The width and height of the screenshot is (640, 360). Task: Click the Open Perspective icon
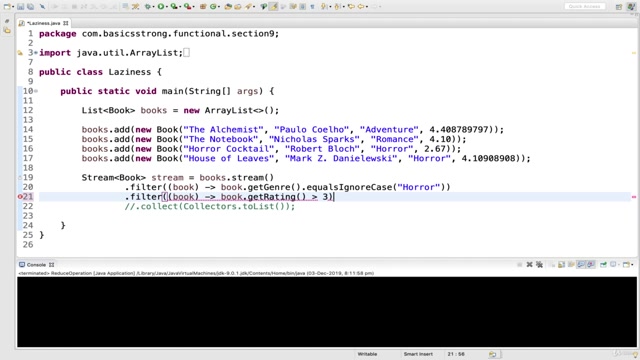point(619,7)
